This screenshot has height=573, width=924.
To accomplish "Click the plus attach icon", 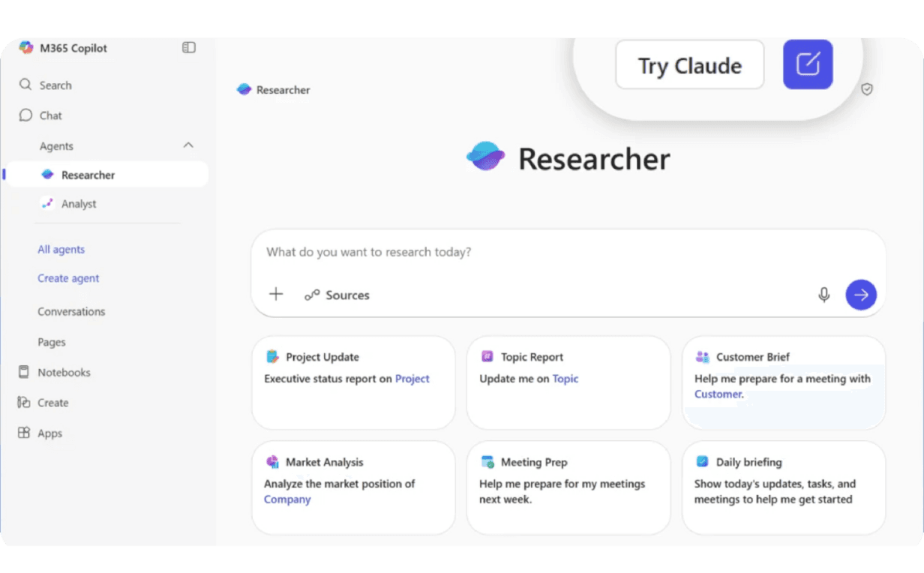I will pyautogui.click(x=276, y=294).
